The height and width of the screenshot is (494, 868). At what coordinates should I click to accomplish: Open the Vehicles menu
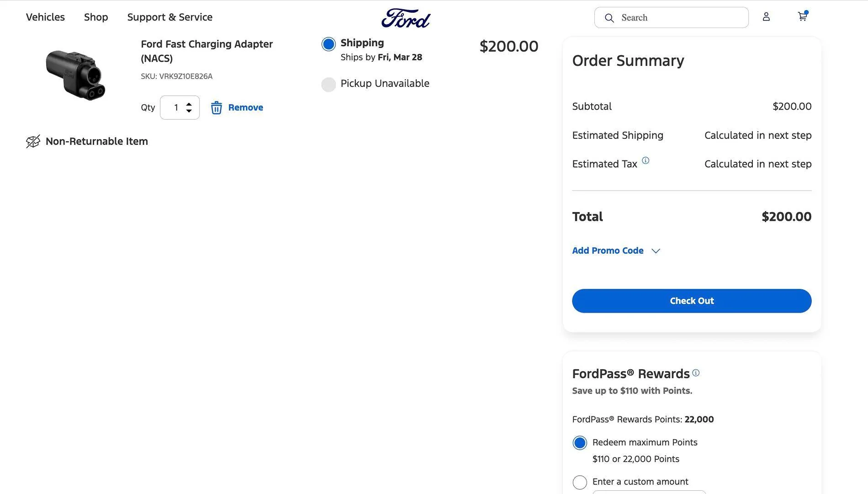(45, 17)
